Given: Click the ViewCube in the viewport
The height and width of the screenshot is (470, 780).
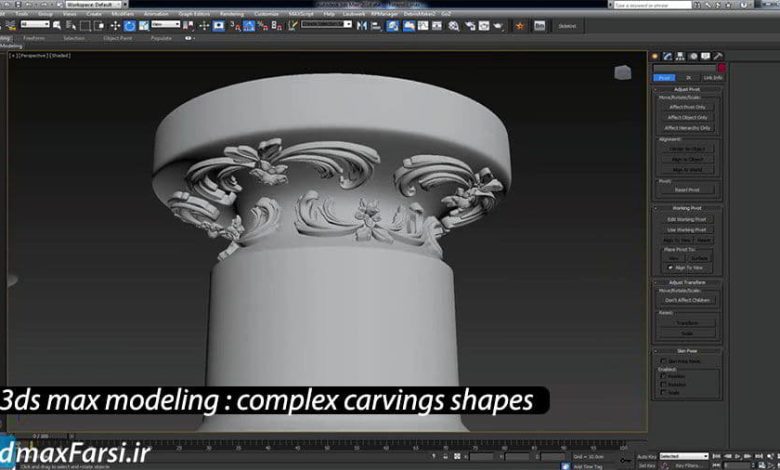Looking at the screenshot, I should [x=622, y=72].
